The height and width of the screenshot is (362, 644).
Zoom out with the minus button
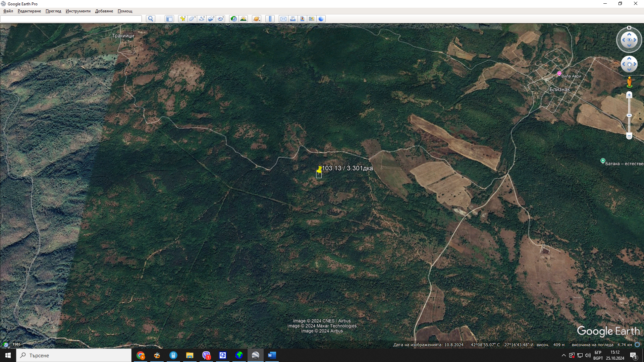629,136
